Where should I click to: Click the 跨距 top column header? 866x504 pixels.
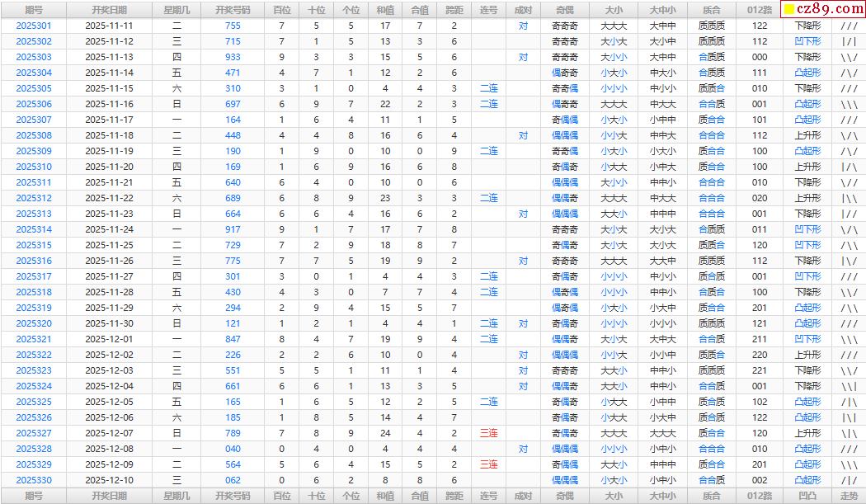point(454,10)
